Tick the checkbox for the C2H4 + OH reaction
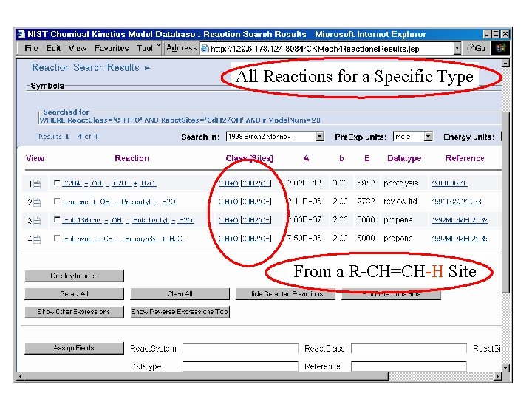This screenshot has height=399, width=532. [57, 183]
